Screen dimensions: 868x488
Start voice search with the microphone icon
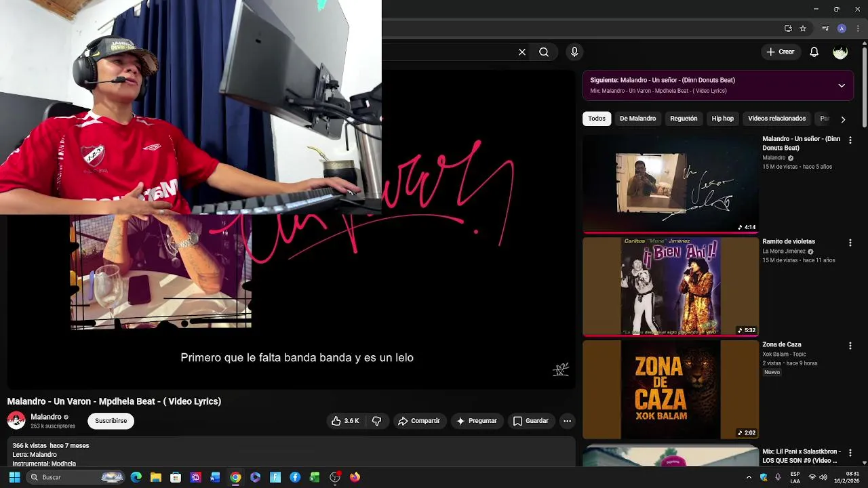click(574, 52)
